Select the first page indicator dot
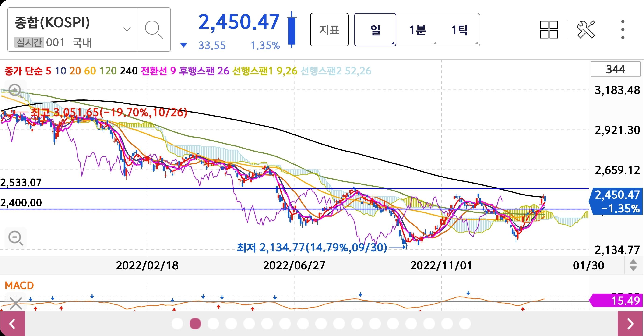The width and height of the screenshot is (644, 336). point(177,324)
